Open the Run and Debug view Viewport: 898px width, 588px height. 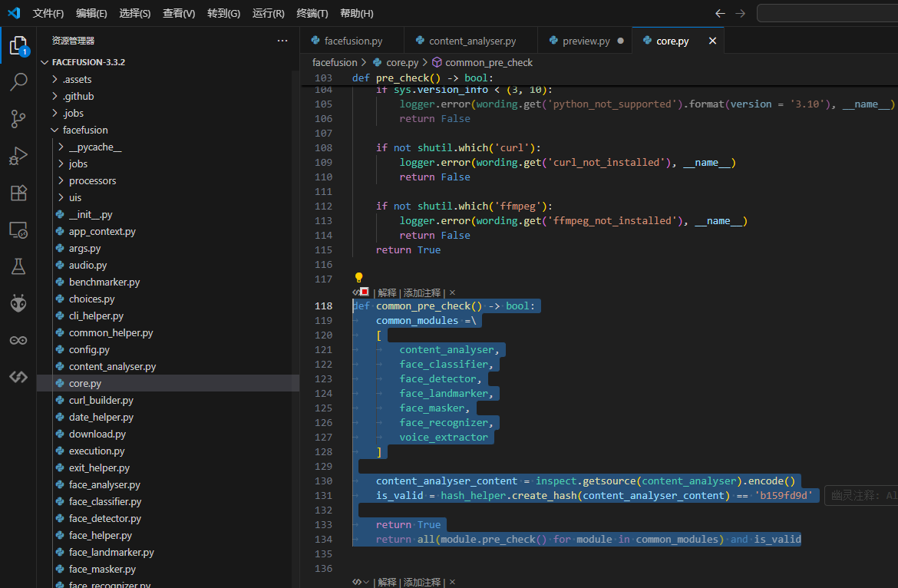[18, 156]
